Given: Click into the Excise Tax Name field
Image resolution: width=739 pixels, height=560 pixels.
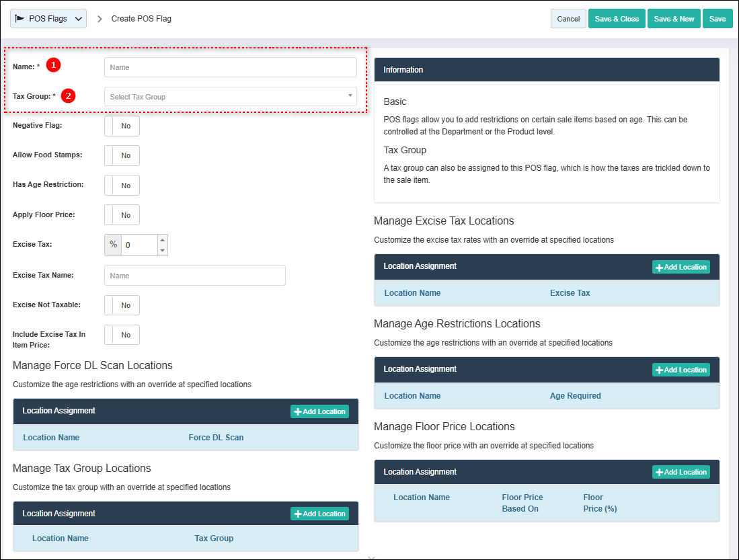Looking at the screenshot, I should [194, 275].
